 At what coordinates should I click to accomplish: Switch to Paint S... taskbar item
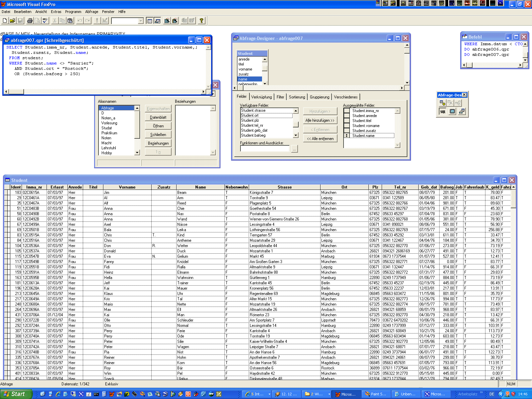coord(375,394)
